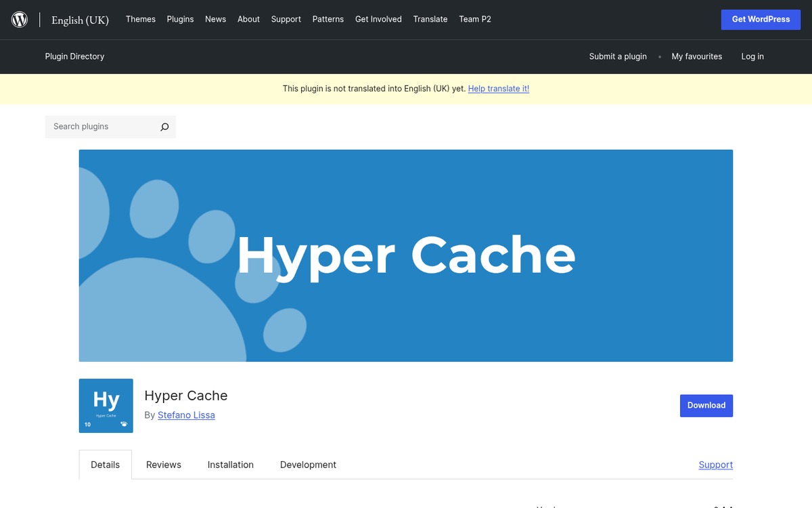Switch to the Reviews tab
This screenshot has width=812, height=508.
click(163, 465)
